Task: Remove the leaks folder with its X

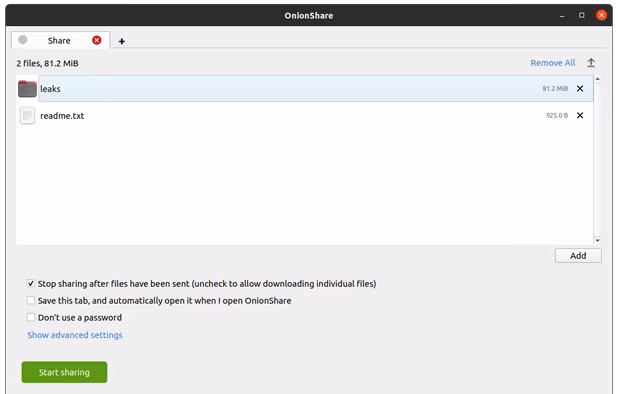Action: tap(580, 89)
